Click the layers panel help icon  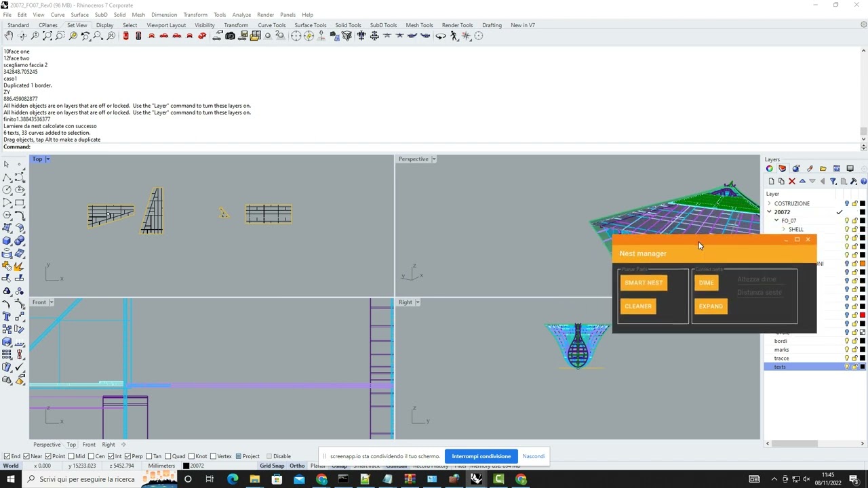click(863, 182)
